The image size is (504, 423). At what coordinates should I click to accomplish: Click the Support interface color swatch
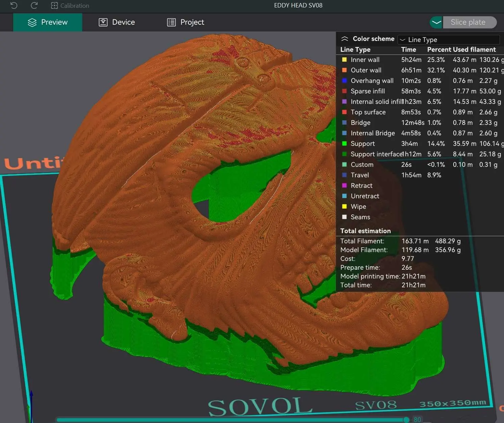click(344, 154)
